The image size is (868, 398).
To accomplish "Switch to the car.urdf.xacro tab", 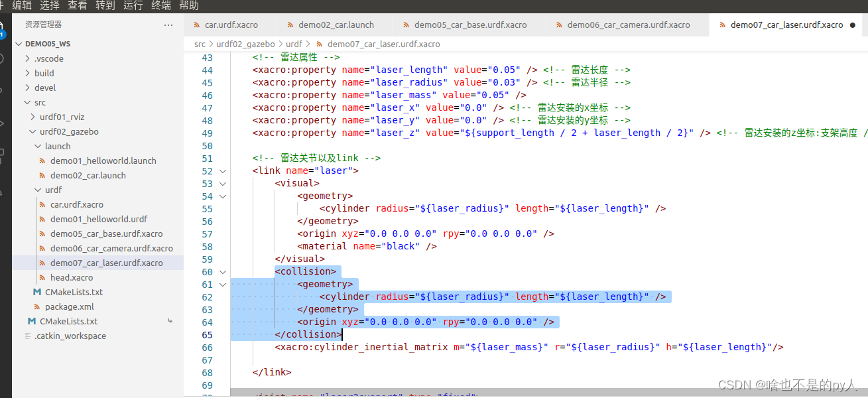I will (230, 25).
